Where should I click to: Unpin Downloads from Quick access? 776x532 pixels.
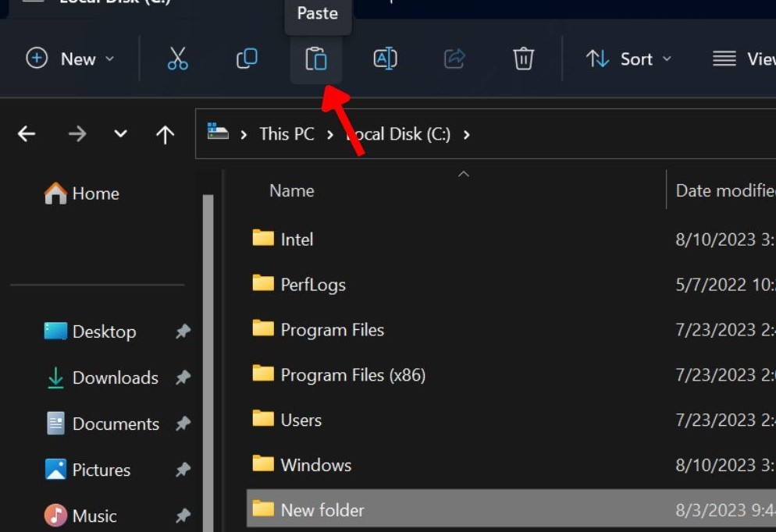point(182,378)
